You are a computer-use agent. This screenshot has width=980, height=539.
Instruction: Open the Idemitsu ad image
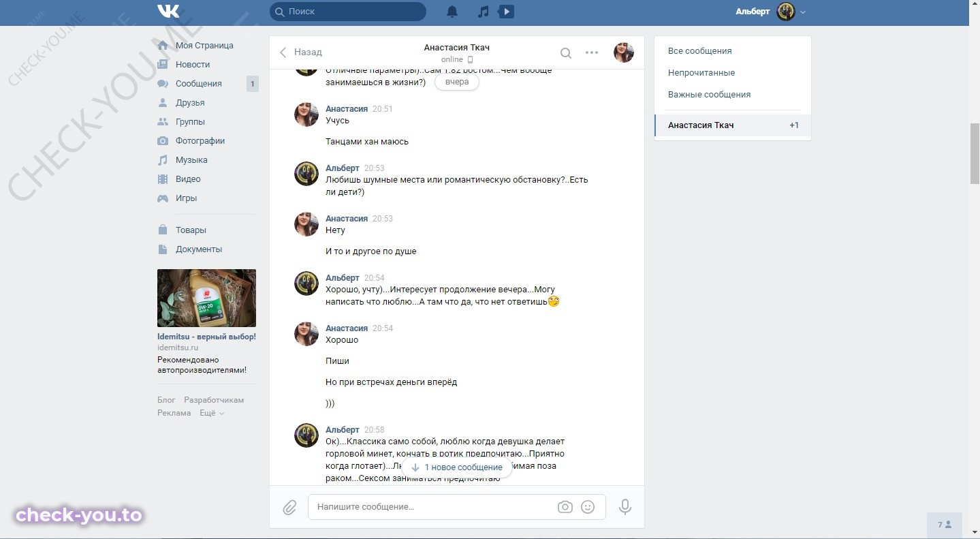(x=206, y=298)
